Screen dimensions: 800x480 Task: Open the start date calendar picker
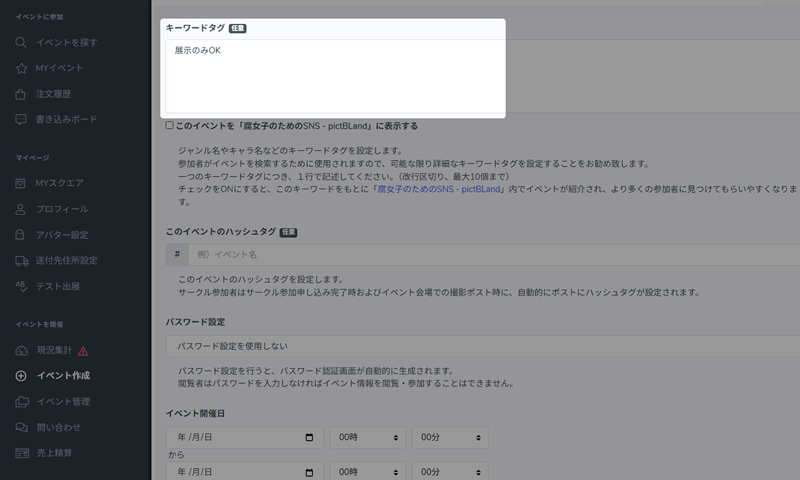point(310,438)
